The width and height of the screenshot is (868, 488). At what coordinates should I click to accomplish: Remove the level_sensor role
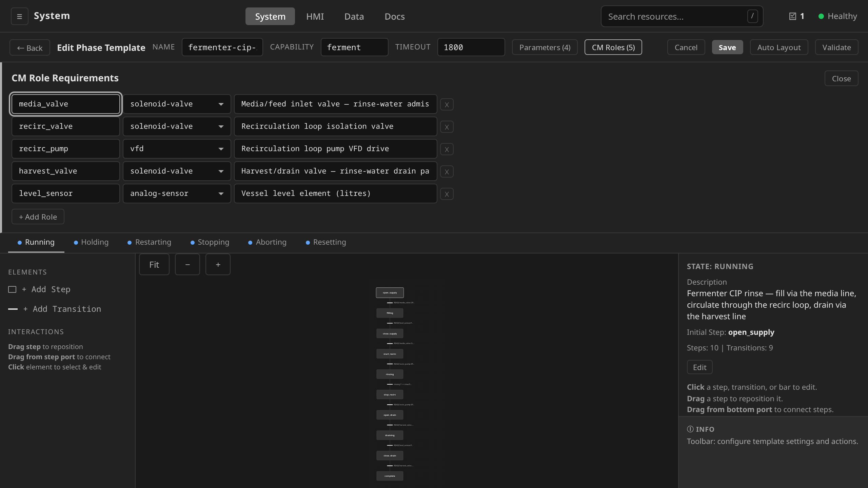[x=447, y=194]
